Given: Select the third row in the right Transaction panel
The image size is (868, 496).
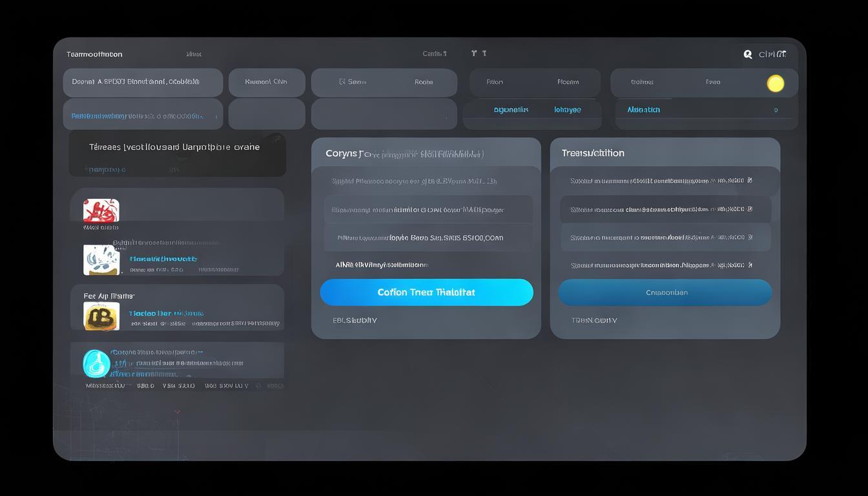Looking at the screenshot, I should pyautogui.click(x=665, y=238).
